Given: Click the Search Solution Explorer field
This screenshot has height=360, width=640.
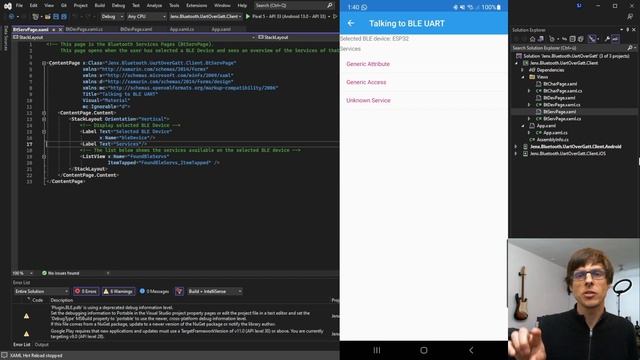Looking at the screenshot, I should pyautogui.click(x=574, y=48).
